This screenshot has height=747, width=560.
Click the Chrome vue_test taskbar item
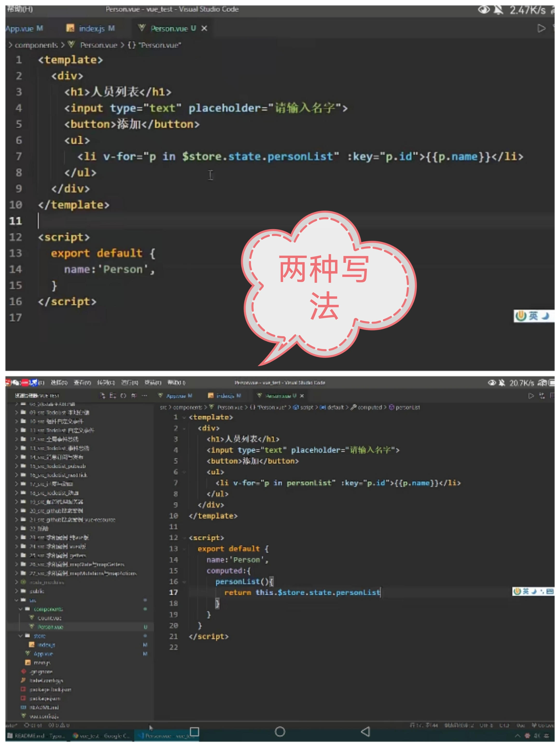[101, 736]
